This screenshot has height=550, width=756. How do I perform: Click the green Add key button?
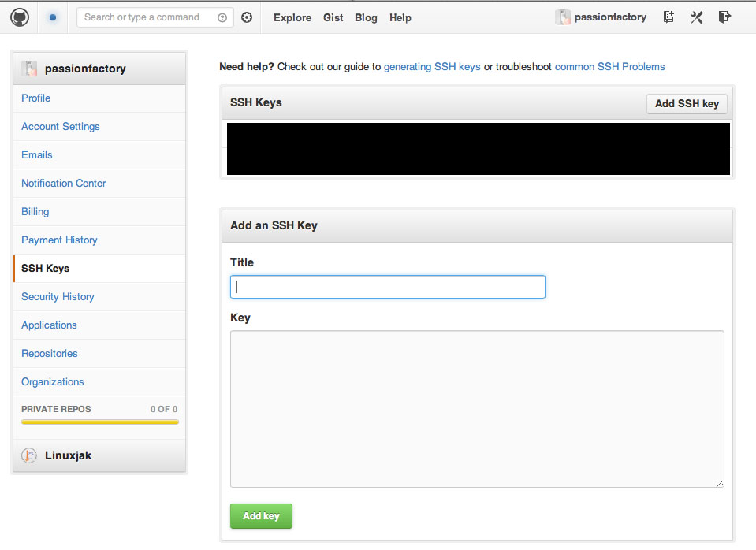point(261,516)
